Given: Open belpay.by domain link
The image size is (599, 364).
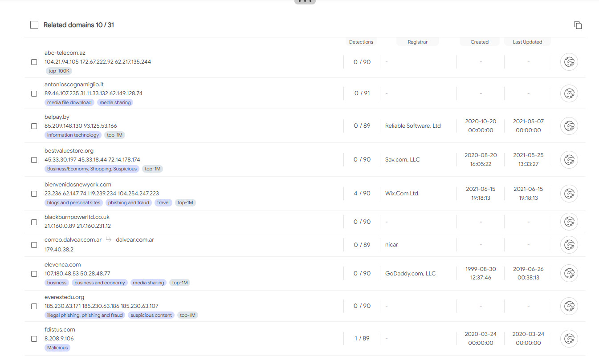Looking at the screenshot, I should pyautogui.click(x=57, y=117).
